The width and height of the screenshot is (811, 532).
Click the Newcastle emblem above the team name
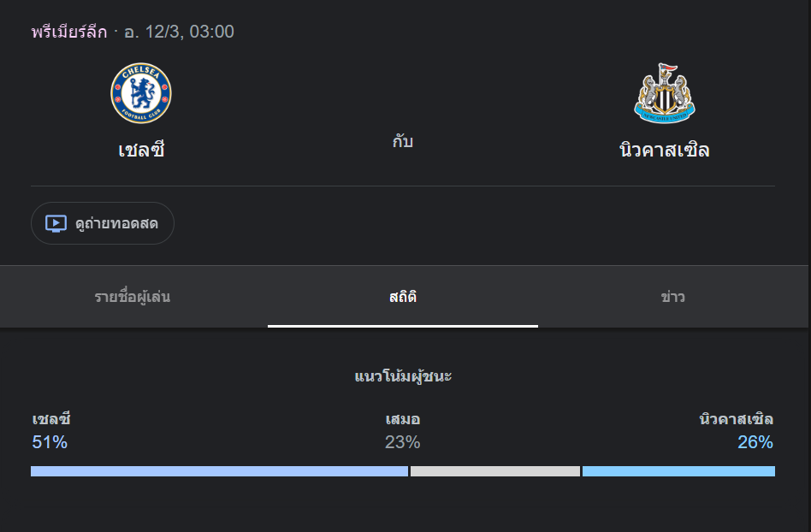pyautogui.click(x=665, y=92)
